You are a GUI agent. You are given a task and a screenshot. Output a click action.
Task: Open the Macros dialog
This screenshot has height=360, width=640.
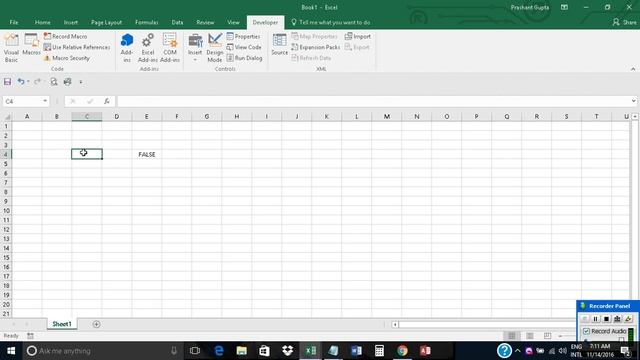click(x=31, y=45)
